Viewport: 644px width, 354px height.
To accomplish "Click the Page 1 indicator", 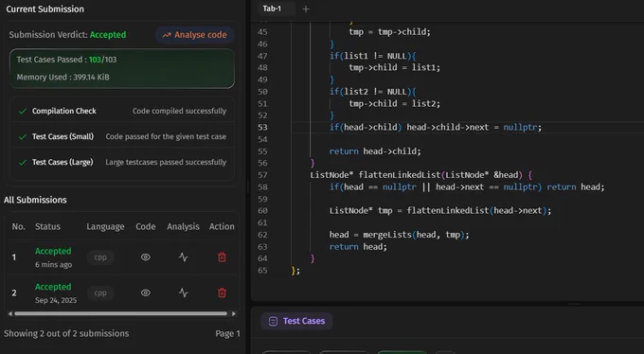I will [x=227, y=334].
